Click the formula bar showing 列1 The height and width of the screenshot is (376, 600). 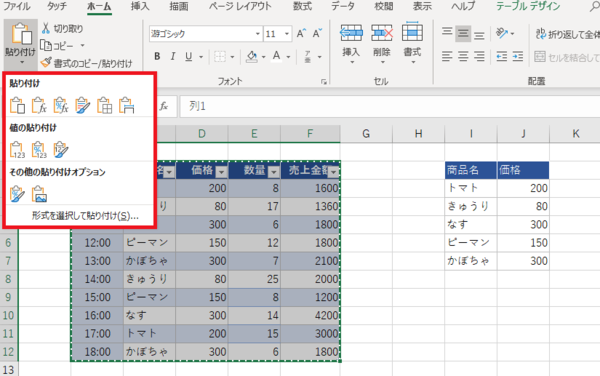pyautogui.click(x=390, y=106)
